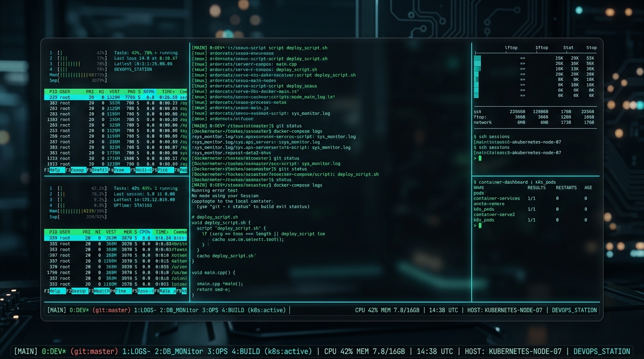The image size is (644, 359).
Task: Click (k8s:active) in terminal window status bar
Action: (267, 310)
